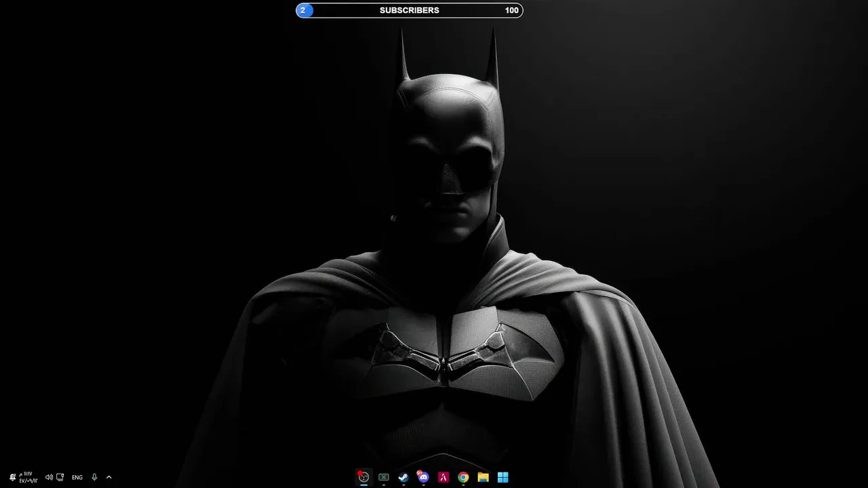Screen dimensions: 868x488
Task: Click the subscribers goal progress bar
Action: point(410,10)
